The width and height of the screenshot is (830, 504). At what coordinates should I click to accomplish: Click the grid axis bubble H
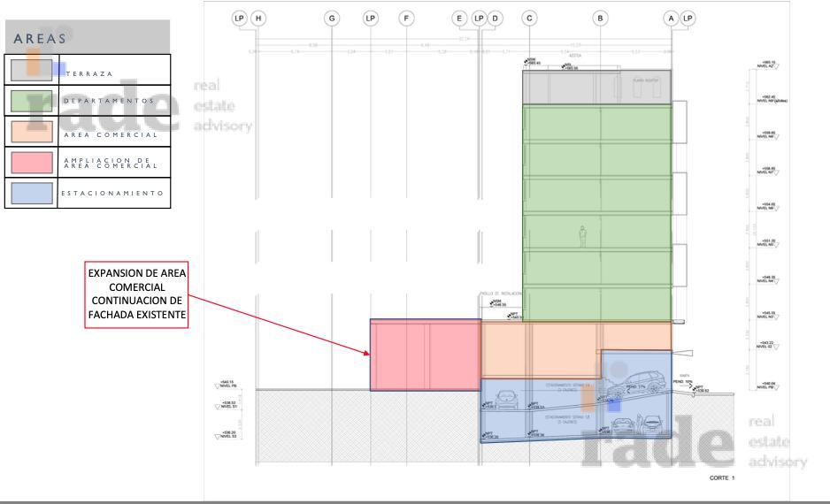point(258,19)
